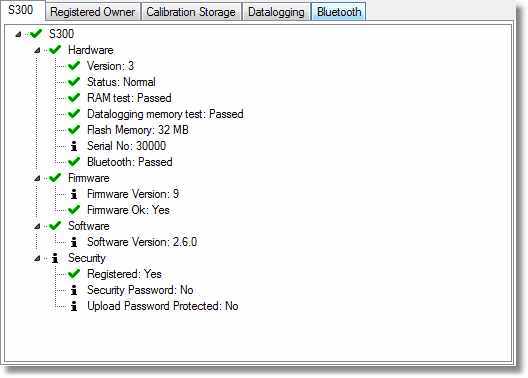The image size is (528, 378).
Task: Click the green checkmark beside Registered: Yes
Action: point(74,274)
